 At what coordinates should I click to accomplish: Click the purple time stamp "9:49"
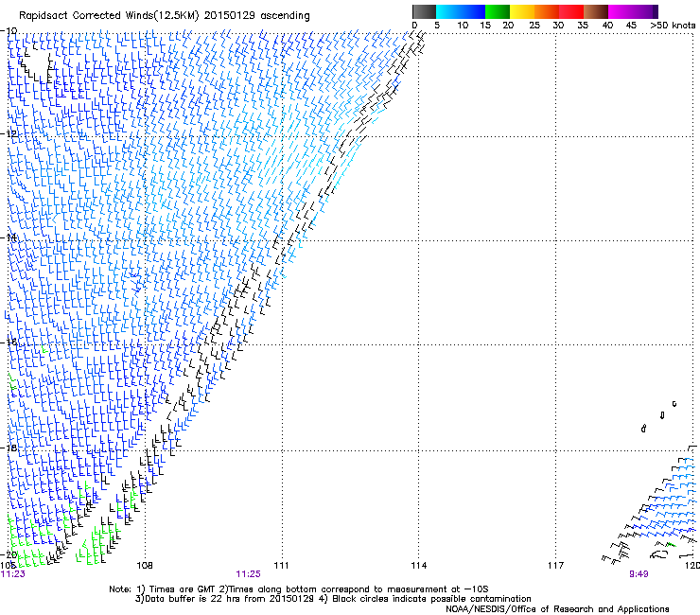tap(639, 574)
